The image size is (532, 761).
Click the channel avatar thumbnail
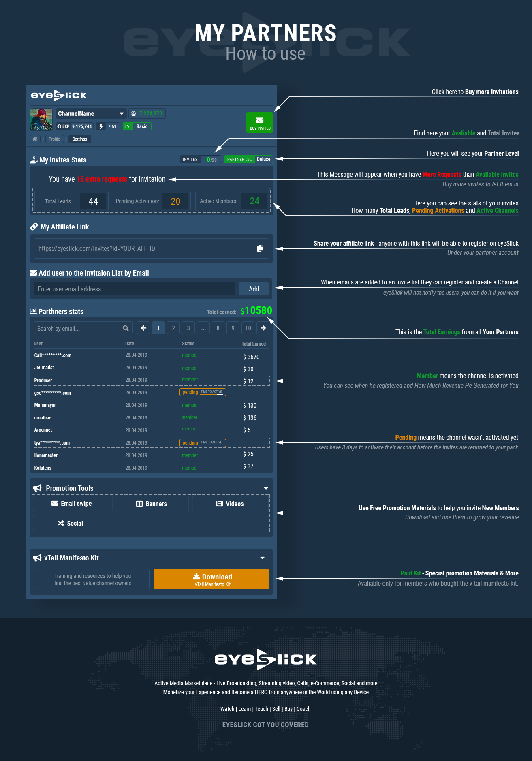(41, 120)
